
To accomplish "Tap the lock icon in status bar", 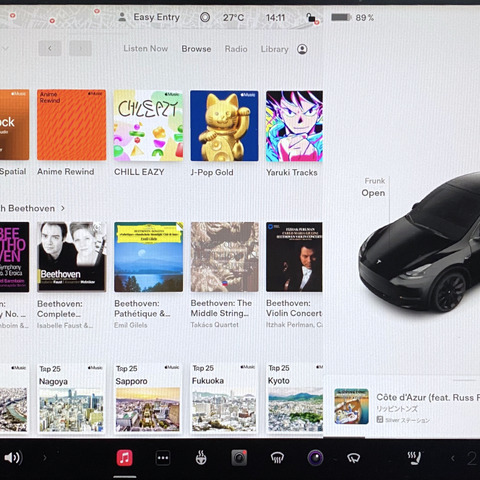I will (311, 17).
